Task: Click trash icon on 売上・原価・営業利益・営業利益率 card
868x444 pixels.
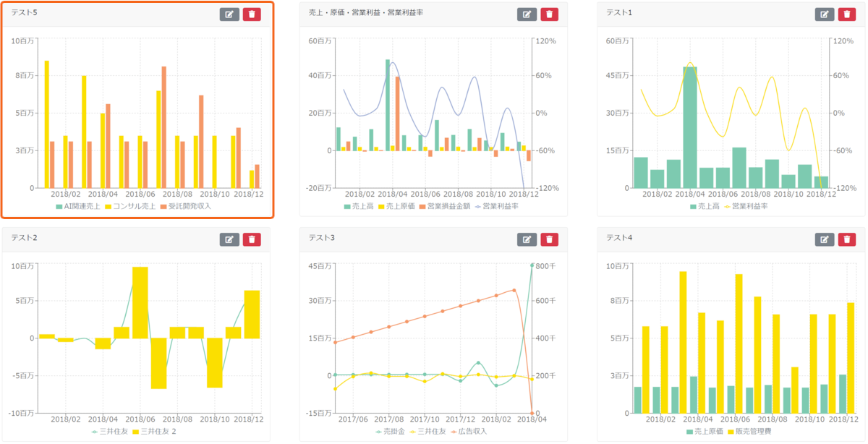Action: coord(550,14)
